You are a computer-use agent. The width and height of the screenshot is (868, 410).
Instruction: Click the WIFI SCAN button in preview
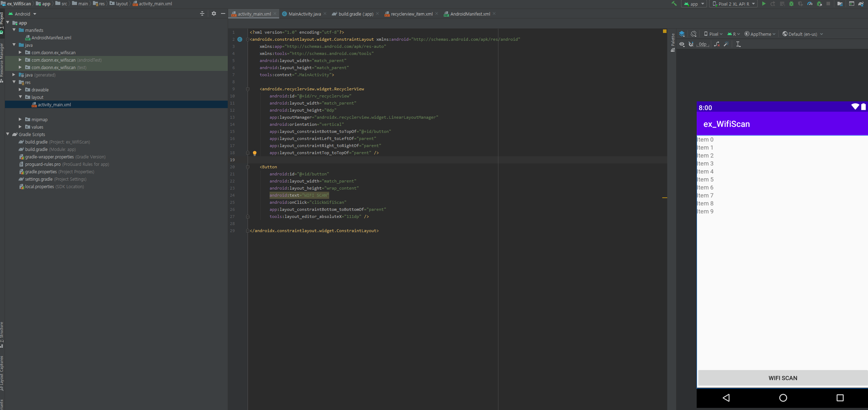point(783,378)
